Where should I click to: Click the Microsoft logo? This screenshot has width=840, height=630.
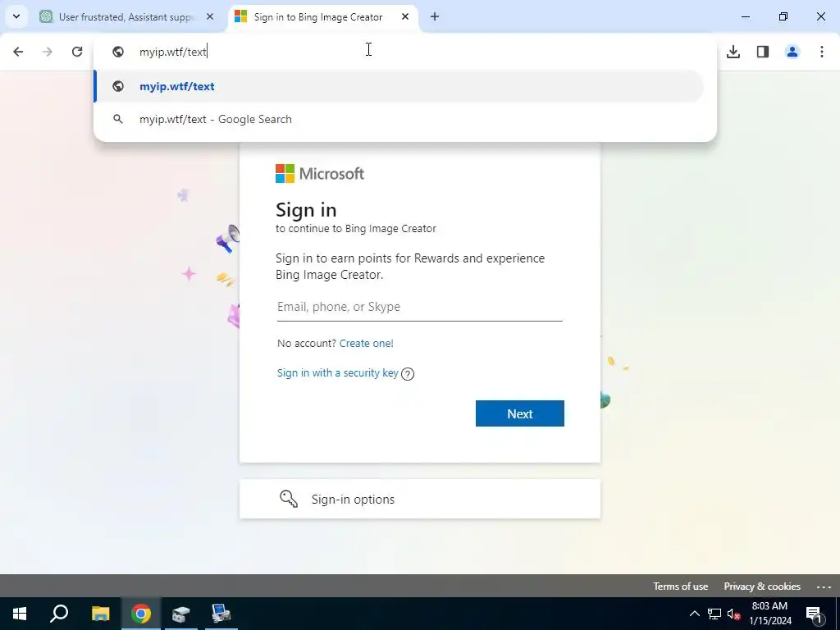320,174
